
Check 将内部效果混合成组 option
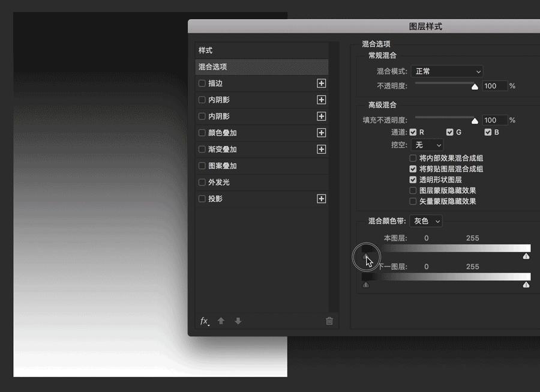(413, 158)
